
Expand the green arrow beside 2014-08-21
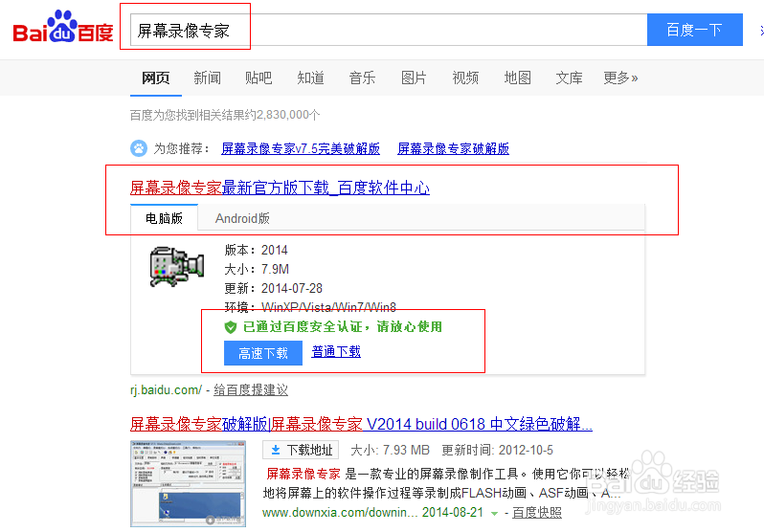495,514
